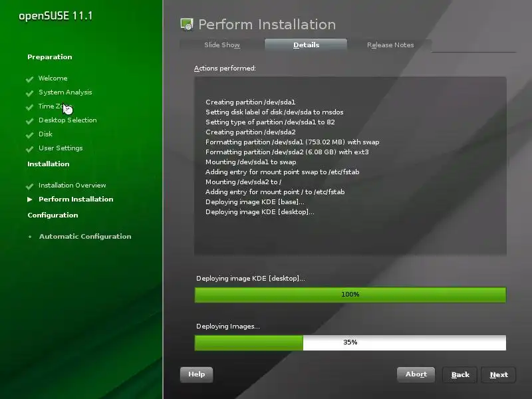Viewport: 532px width, 399px height.
Task: Click the Installation section heading
Action: point(48,164)
